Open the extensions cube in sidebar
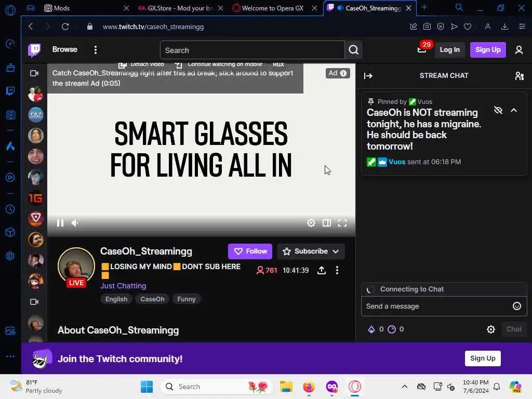The height and width of the screenshot is (399, 532). (x=10, y=232)
